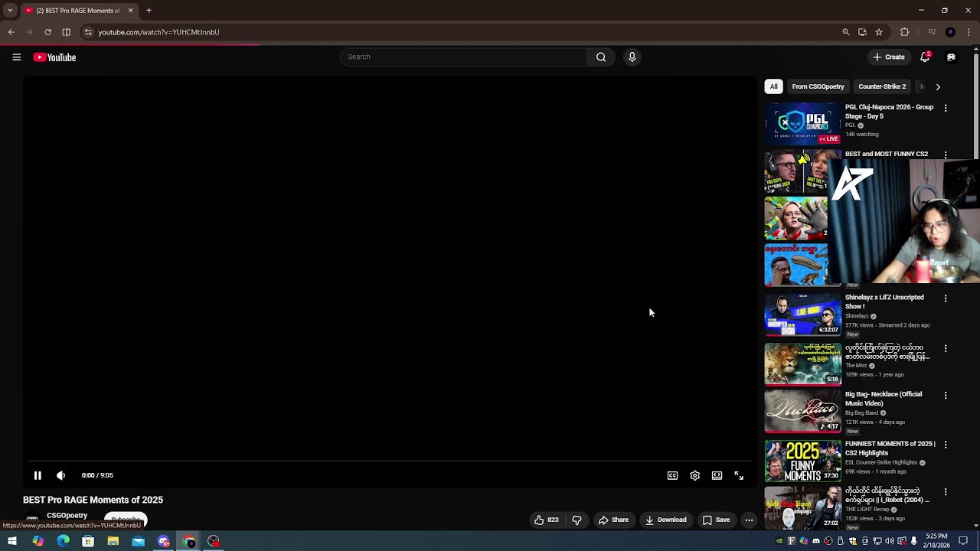This screenshot has height=551, width=980.
Task: Go back in browser history
Action: [11, 32]
